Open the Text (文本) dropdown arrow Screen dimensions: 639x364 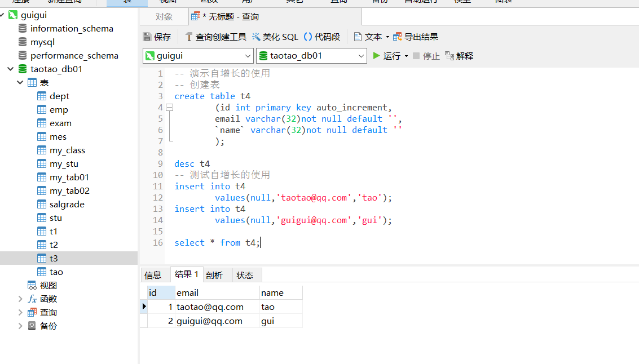(x=387, y=37)
